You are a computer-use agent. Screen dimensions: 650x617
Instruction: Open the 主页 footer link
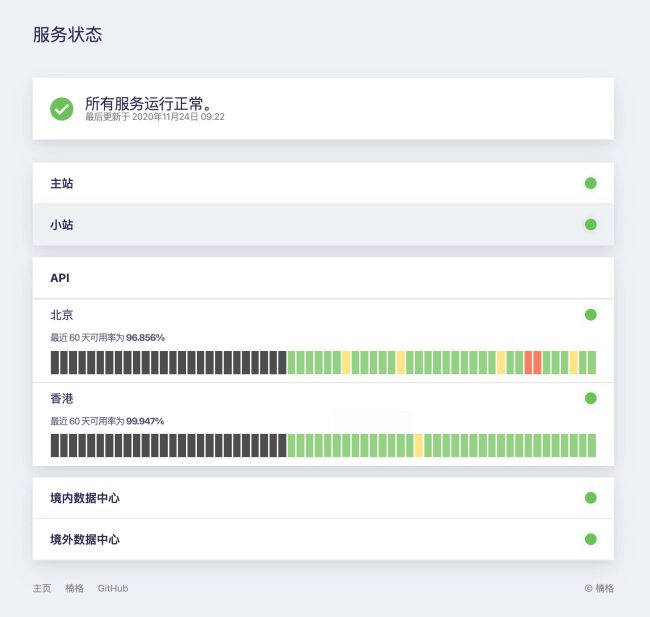click(42, 588)
